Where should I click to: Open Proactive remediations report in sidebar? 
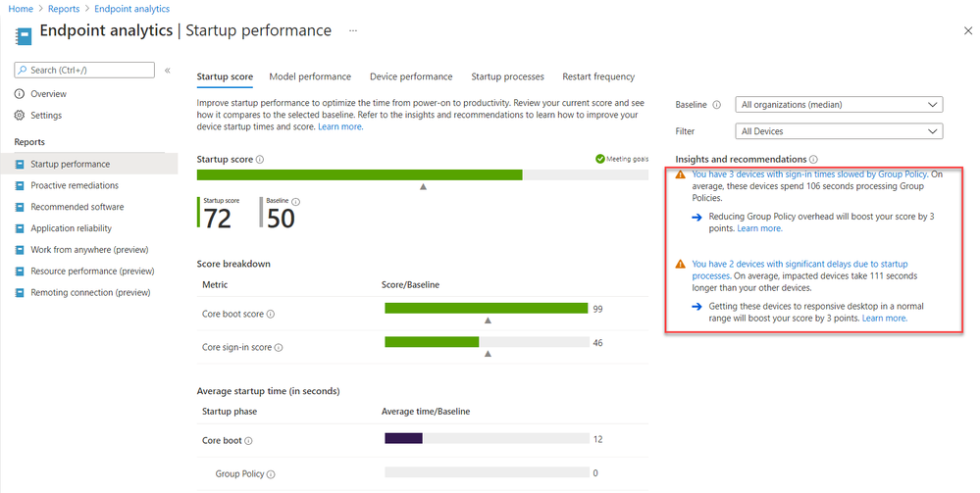coord(75,185)
